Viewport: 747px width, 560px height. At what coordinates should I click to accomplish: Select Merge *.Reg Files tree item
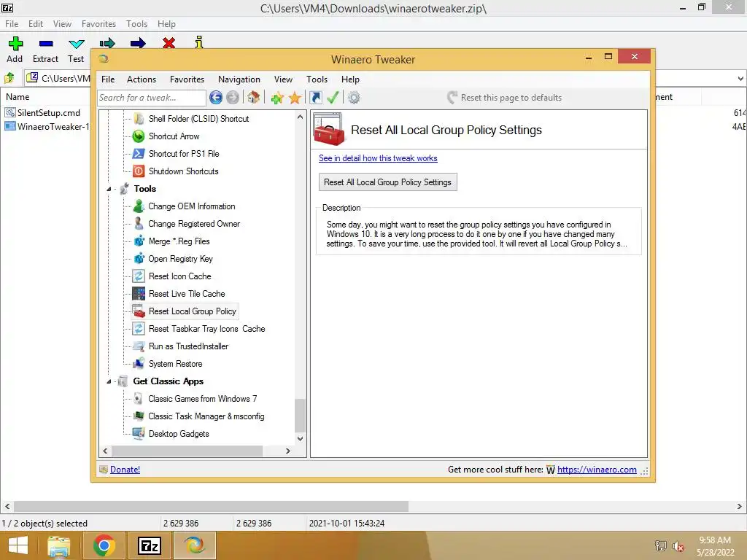[179, 241]
